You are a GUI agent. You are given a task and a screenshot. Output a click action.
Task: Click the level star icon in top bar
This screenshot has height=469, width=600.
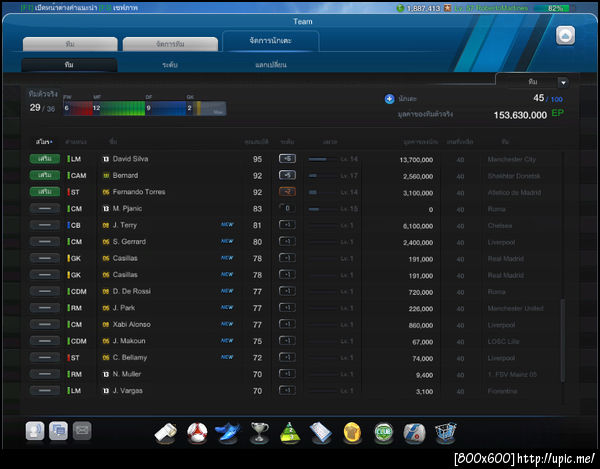(447, 8)
